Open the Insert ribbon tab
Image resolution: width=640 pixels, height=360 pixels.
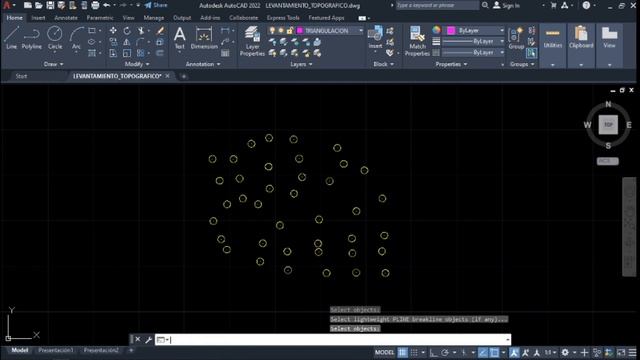tap(38, 18)
